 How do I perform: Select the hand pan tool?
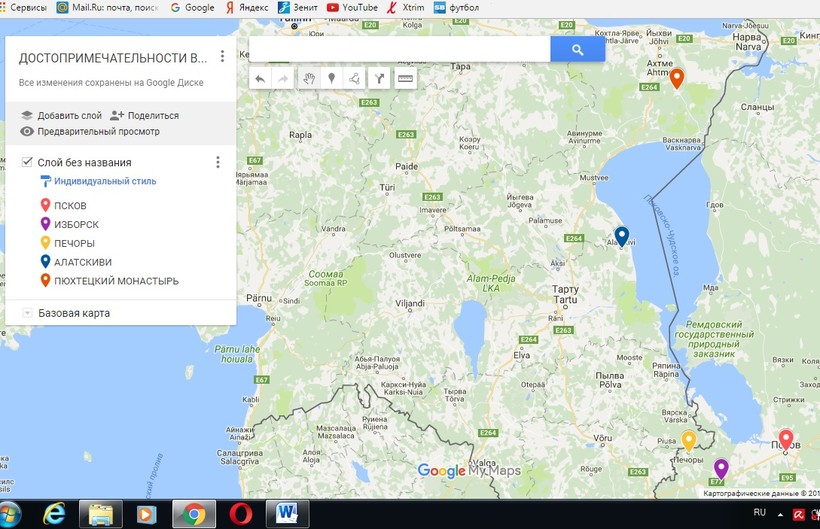(x=309, y=79)
